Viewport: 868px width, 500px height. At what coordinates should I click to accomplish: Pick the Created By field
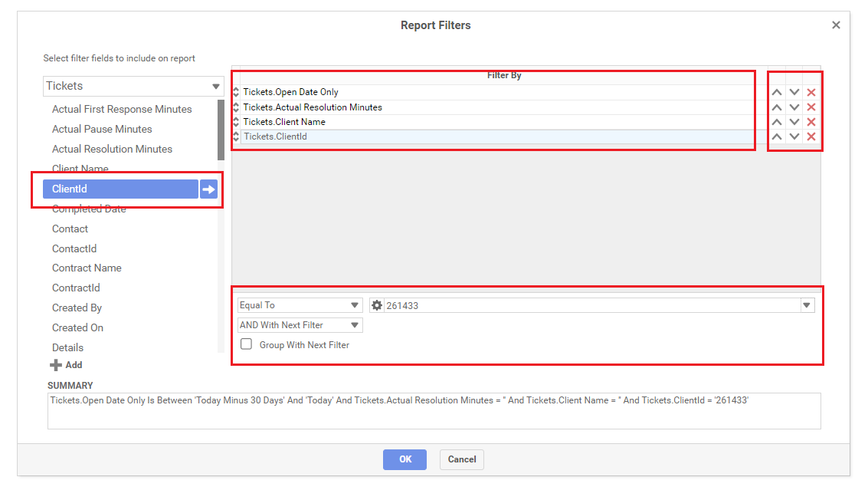(x=77, y=308)
